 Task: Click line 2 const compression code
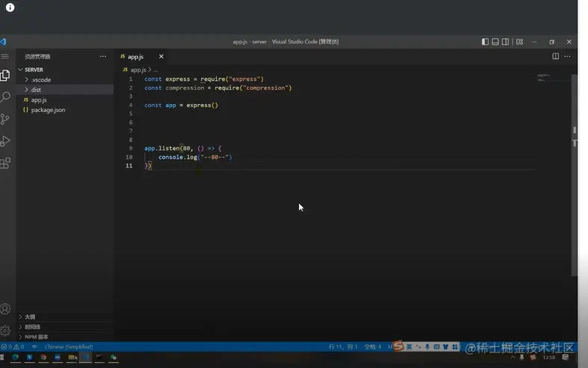point(218,88)
